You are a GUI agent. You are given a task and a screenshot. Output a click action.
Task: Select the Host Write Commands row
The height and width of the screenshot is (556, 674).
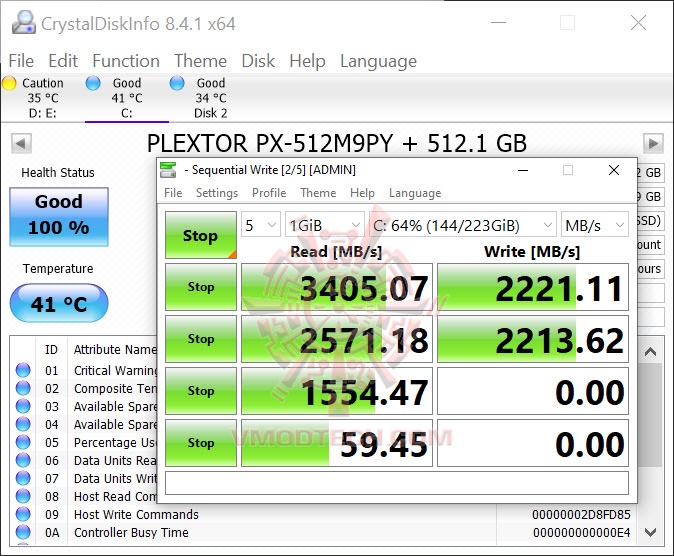[325, 514]
